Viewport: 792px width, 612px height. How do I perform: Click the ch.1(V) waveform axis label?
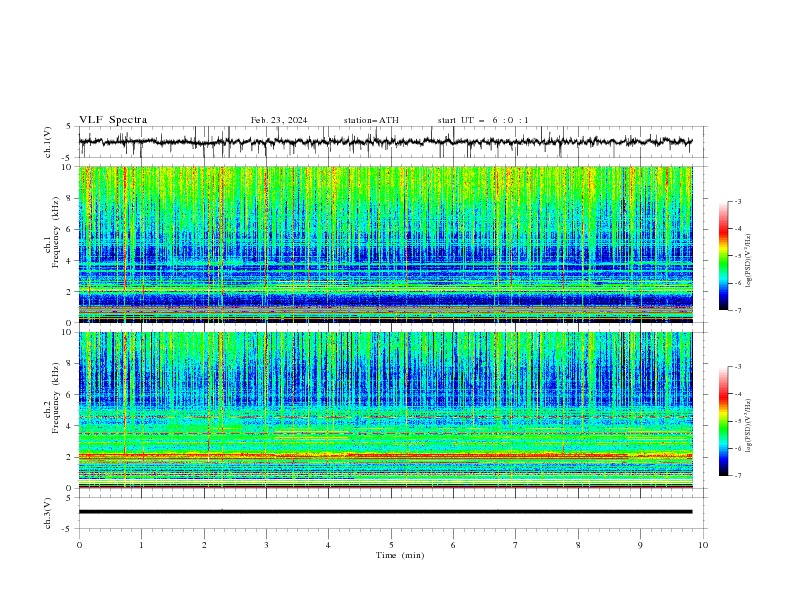tap(48, 142)
